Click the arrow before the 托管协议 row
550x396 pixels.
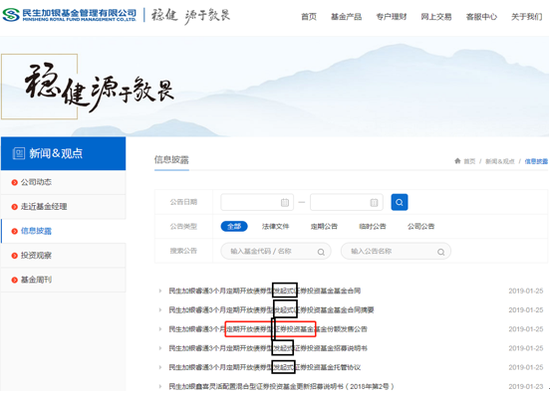tap(160, 367)
